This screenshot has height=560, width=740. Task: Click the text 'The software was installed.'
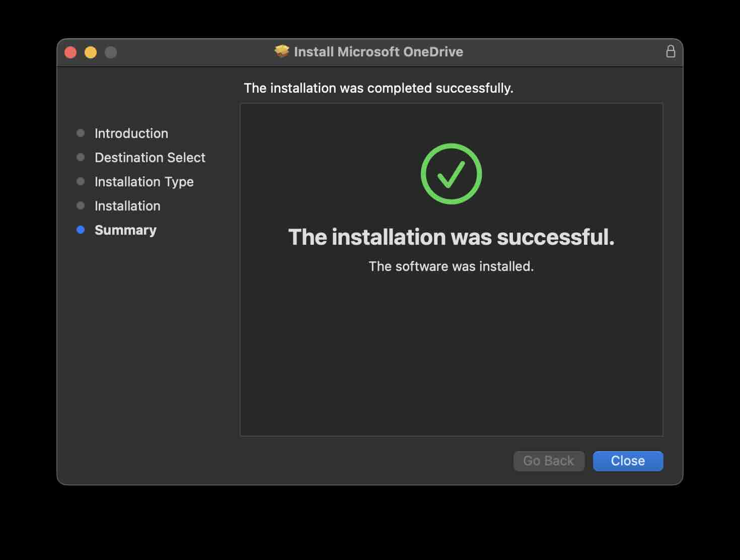coord(452,266)
